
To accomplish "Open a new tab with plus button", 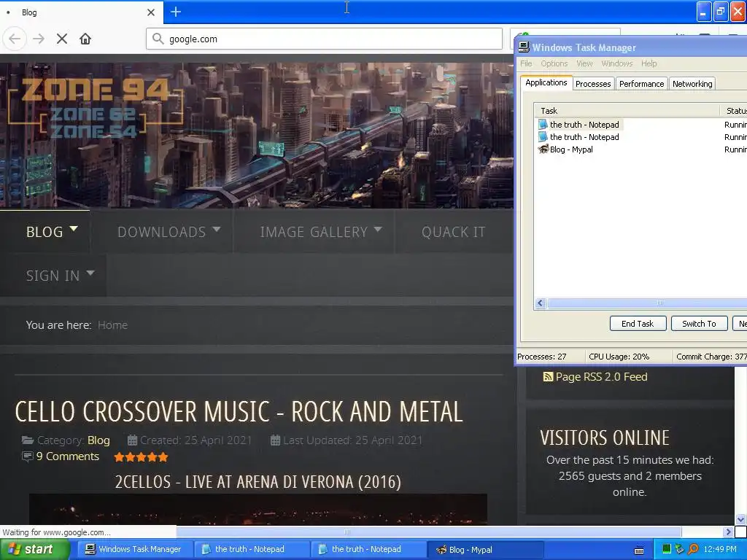I will 175,12.
